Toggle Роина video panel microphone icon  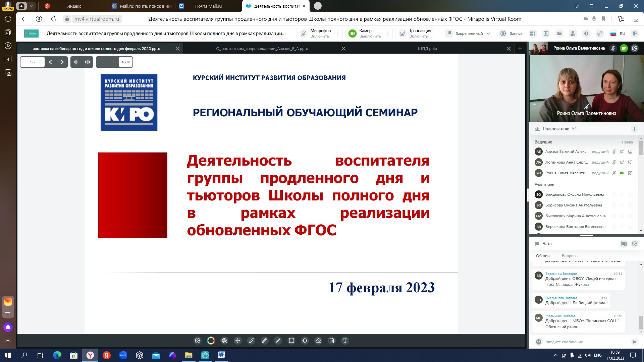(613, 48)
